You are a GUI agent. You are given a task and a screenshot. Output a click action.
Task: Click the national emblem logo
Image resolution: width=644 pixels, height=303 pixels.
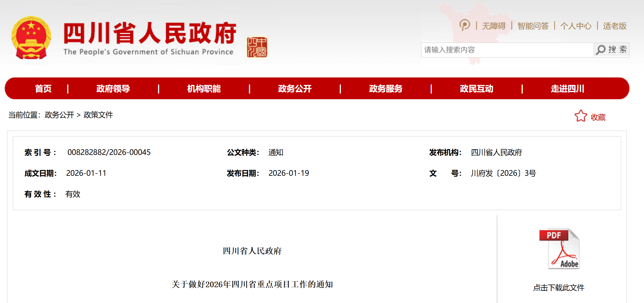(x=31, y=38)
